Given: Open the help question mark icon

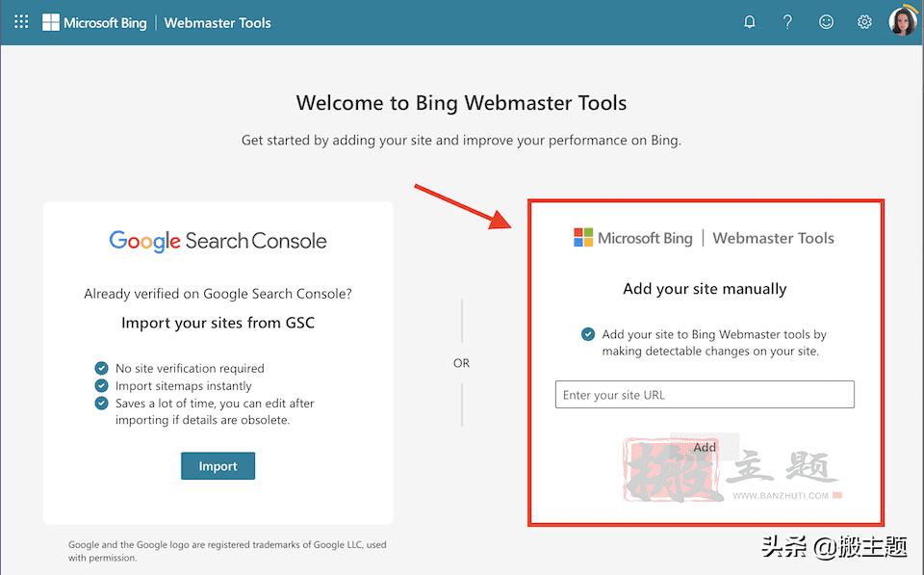Looking at the screenshot, I should [x=787, y=22].
